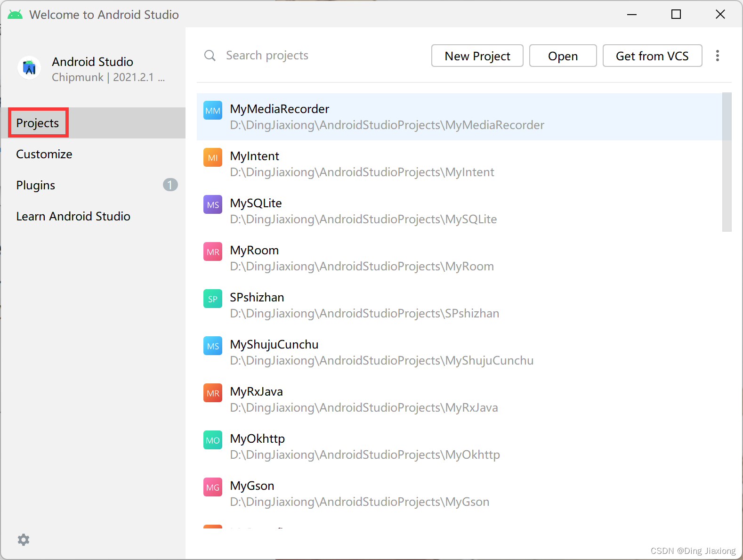This screenshot has width=743, height=560.
Task: Open the MyRoom project name
Action: (254, 250)
